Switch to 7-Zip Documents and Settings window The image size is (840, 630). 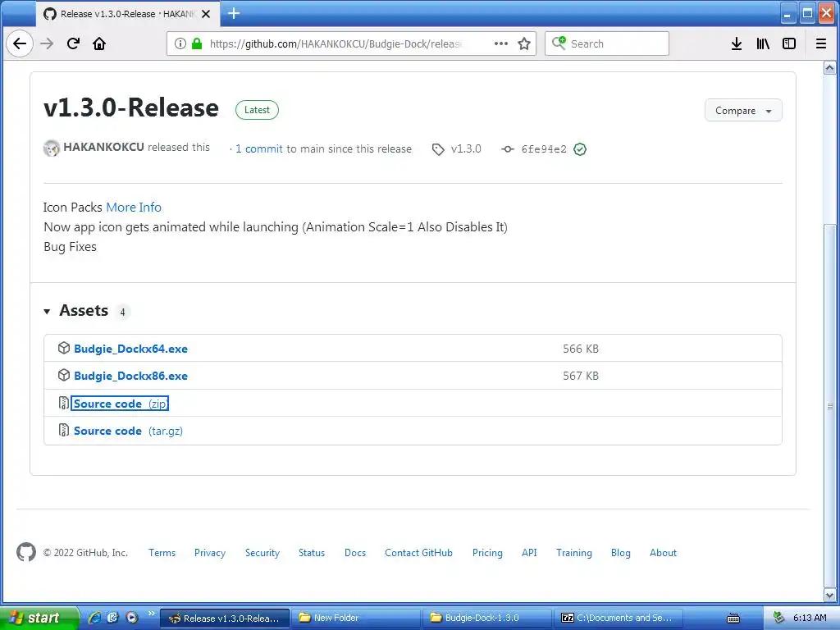(x=619, y=619)
